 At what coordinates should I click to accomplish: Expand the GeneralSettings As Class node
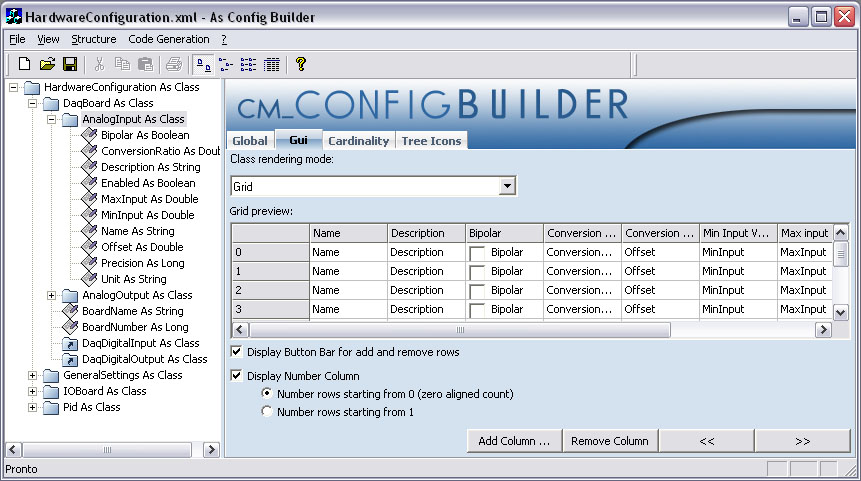click(x=33, y=375)
